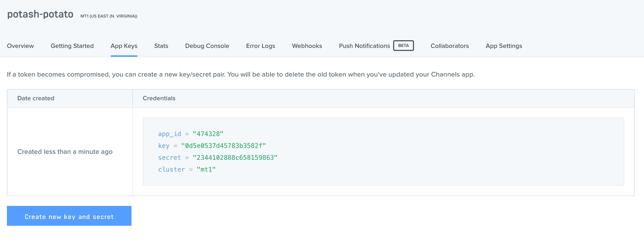Go to the Stats tab
Viewport: 644px width, 242px height.
[161, 46]
